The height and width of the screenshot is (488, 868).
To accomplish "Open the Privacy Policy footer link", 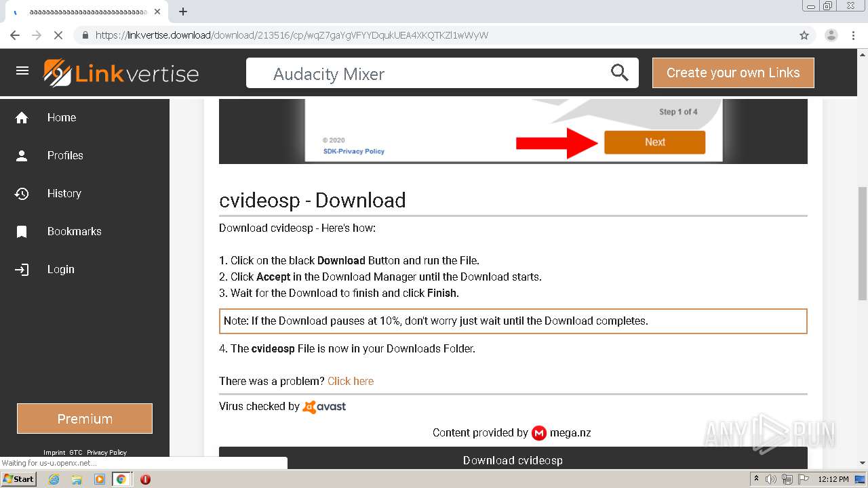I will coord(106,453).
